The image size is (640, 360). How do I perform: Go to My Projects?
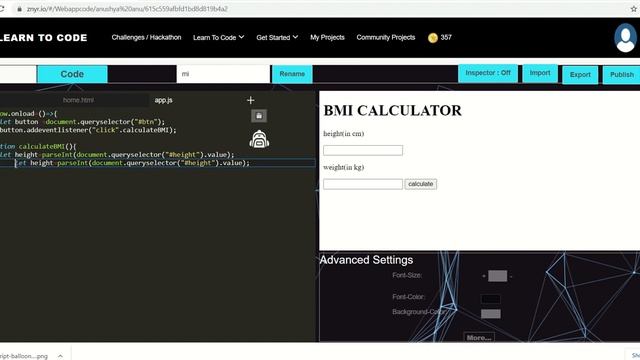(x=327, y=38)
